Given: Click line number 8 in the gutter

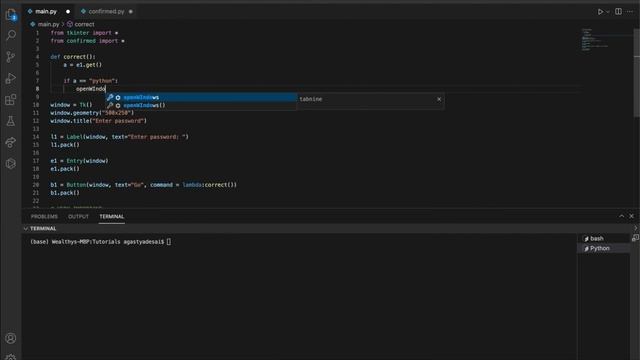Looking at the screenshot, I should click(37, 89).
